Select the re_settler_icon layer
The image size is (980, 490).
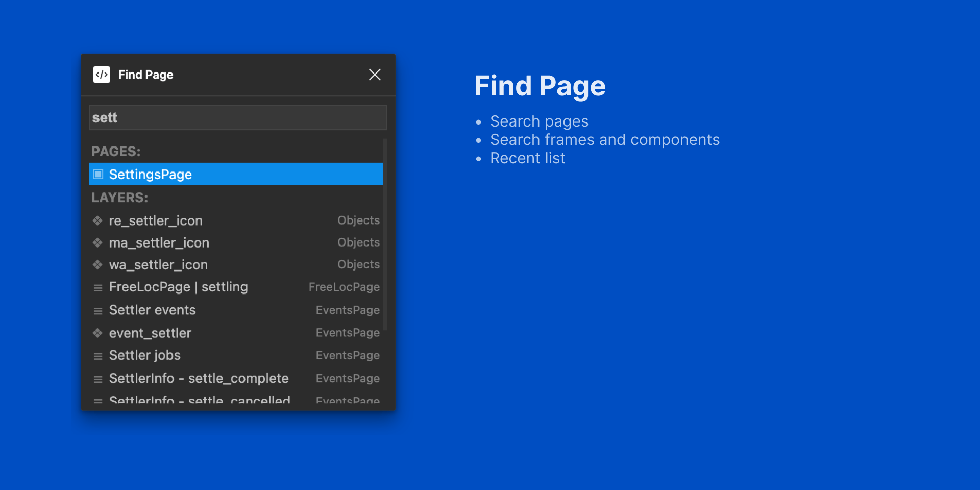point(236,220)
